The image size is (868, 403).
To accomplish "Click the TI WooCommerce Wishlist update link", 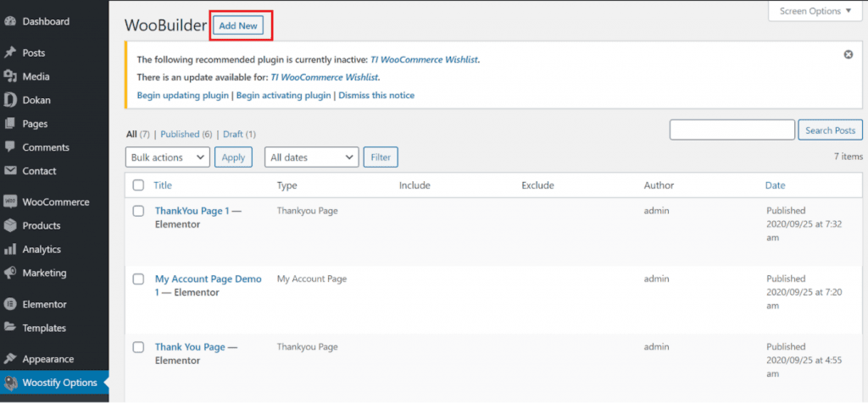I will (x=325, y=77).
